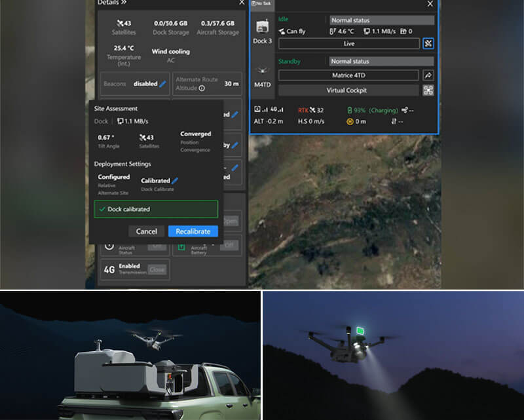Edit the Beacons disabled setting
This screenshot has width=524, height=420.
click(162, 84)
